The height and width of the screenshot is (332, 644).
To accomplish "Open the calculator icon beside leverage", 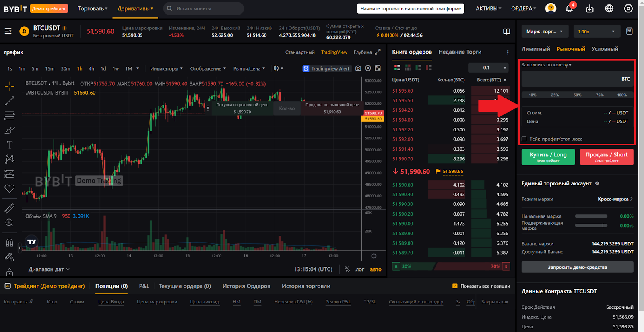I will click(x=629, y=31).
